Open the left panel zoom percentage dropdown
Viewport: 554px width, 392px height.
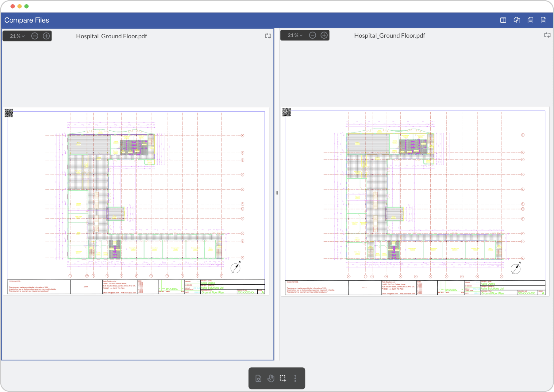(17, 36)
